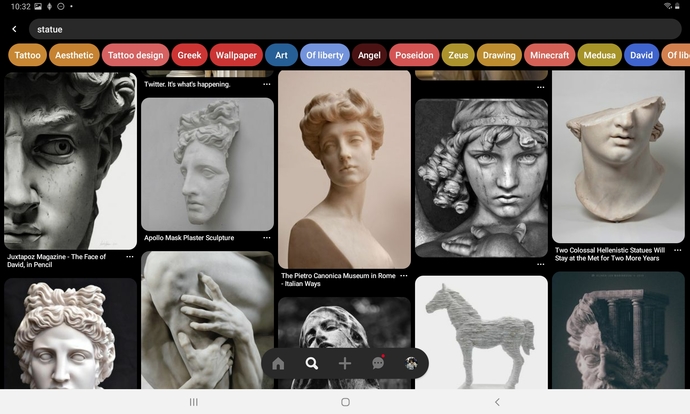Viewport: 690px width, 414px height.
Task: Open options for Juxtapoz Magazine pin
Action: [x=130, y=256]
